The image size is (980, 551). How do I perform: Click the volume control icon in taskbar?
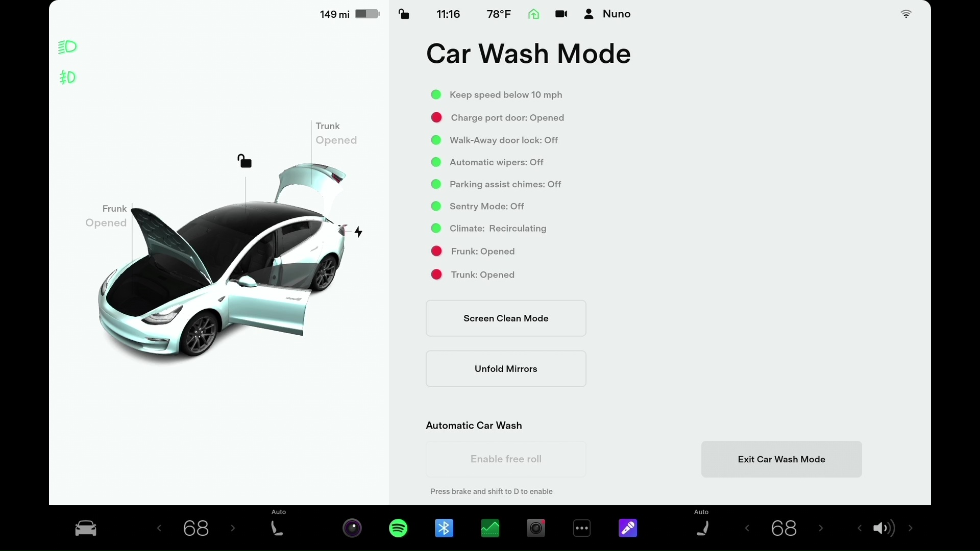coord(883,528)
